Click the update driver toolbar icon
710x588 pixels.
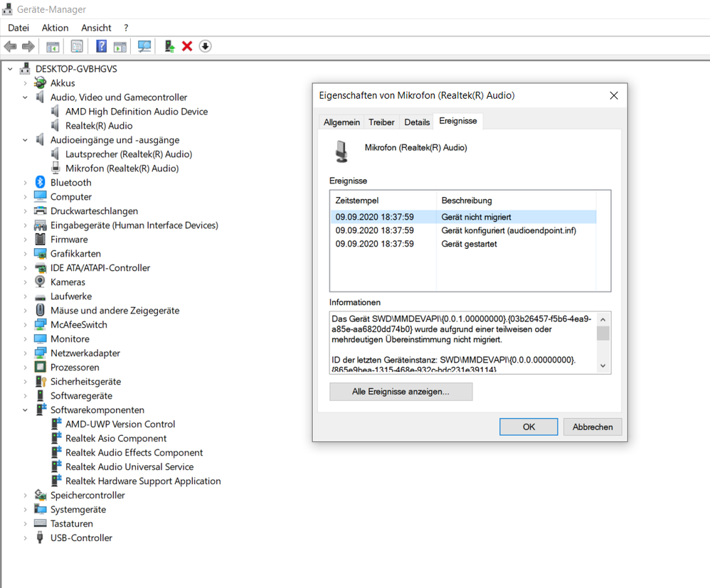169,46
